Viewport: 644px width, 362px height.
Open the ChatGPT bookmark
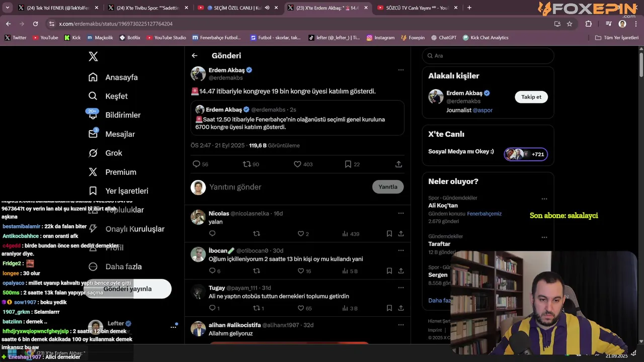[x=443, y=38]
